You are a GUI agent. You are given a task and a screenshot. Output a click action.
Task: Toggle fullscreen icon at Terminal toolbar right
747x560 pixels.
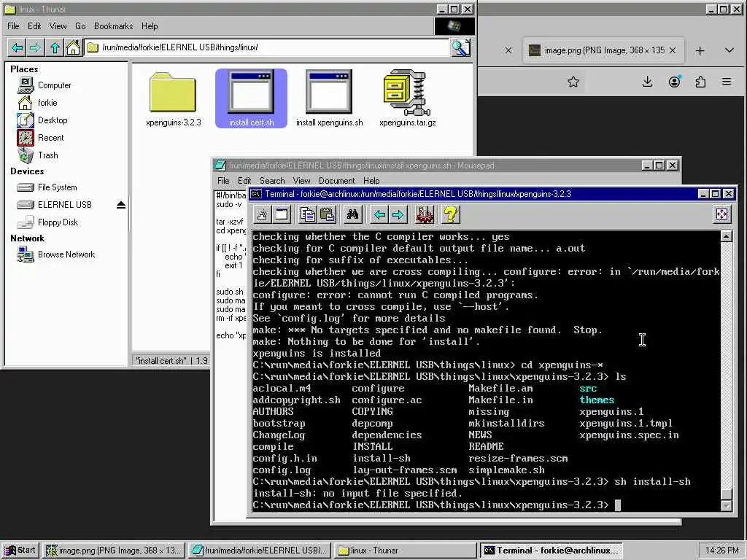[721, 214]
